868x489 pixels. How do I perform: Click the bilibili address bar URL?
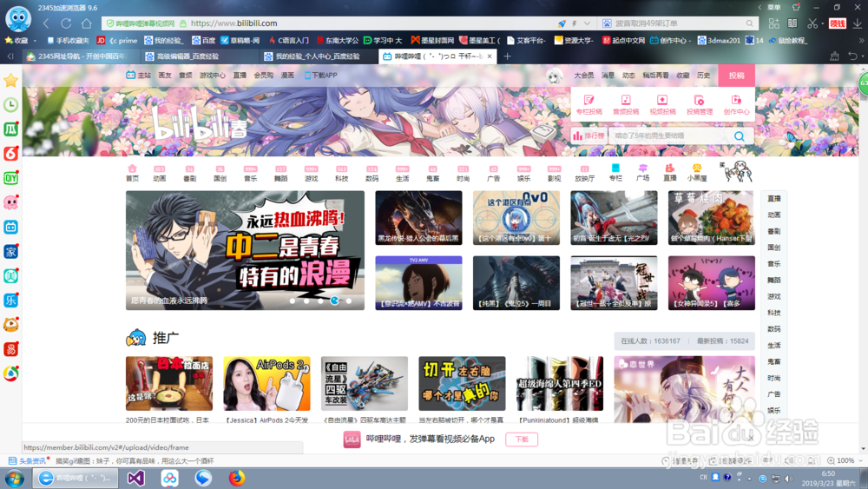tap(233, 23)
